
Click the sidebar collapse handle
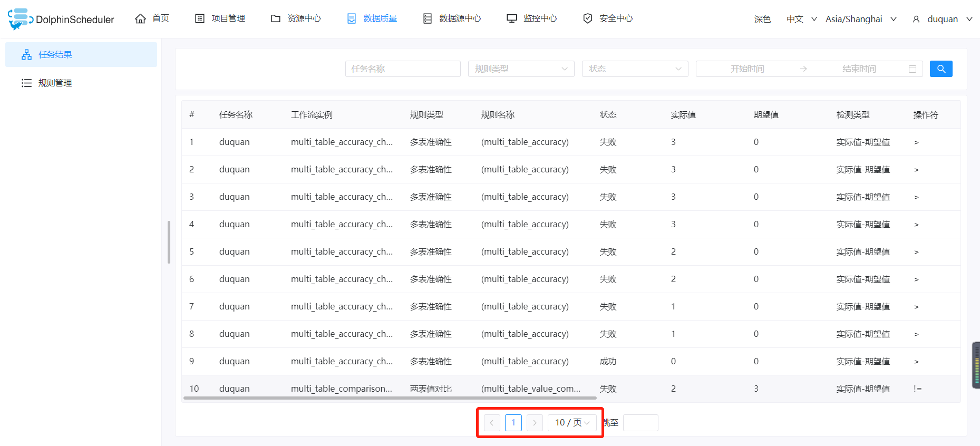(x=169, y=242)
